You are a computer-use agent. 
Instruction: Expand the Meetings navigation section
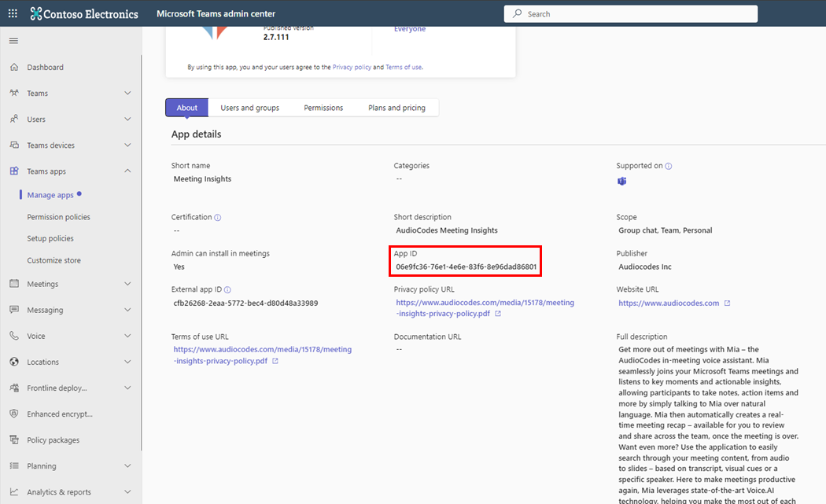pos(127,284)
